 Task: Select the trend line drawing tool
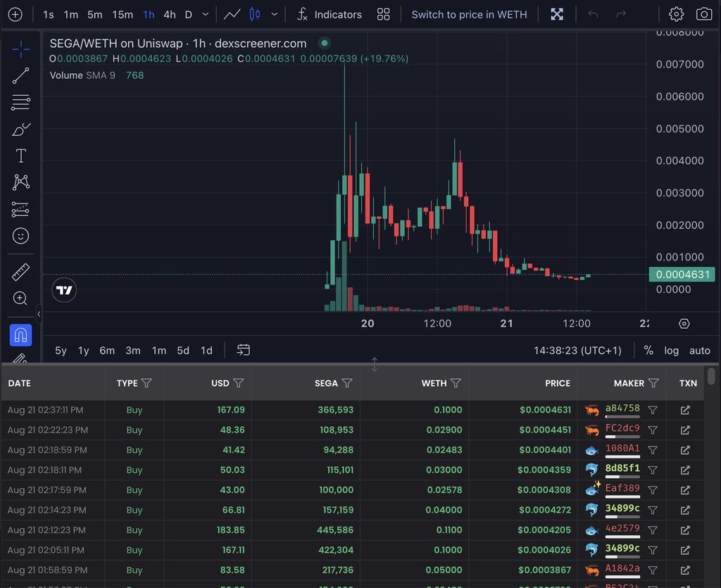[x=20, y=76]
